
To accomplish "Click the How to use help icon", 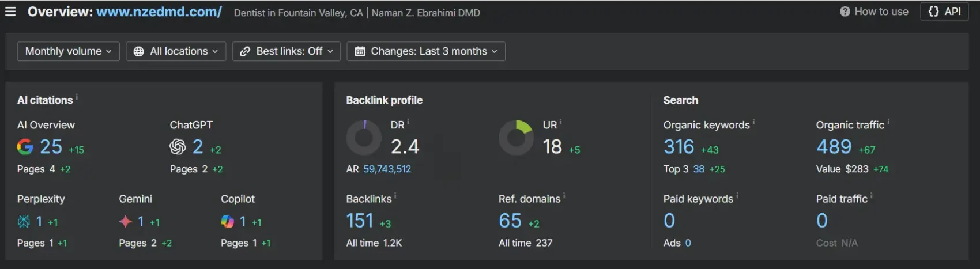I will [x=845, y=12].
